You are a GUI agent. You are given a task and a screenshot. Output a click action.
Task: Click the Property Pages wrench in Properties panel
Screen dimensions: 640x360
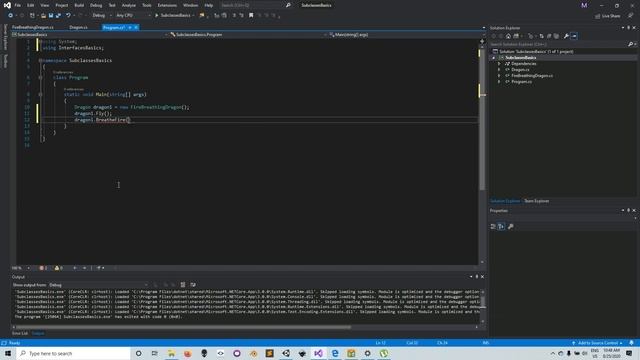pyautogui.click(x=511, y=227)
